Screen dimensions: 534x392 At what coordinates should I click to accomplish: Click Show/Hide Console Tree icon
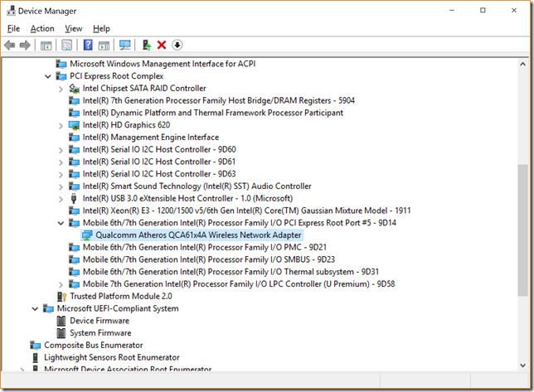pos(46,45)
